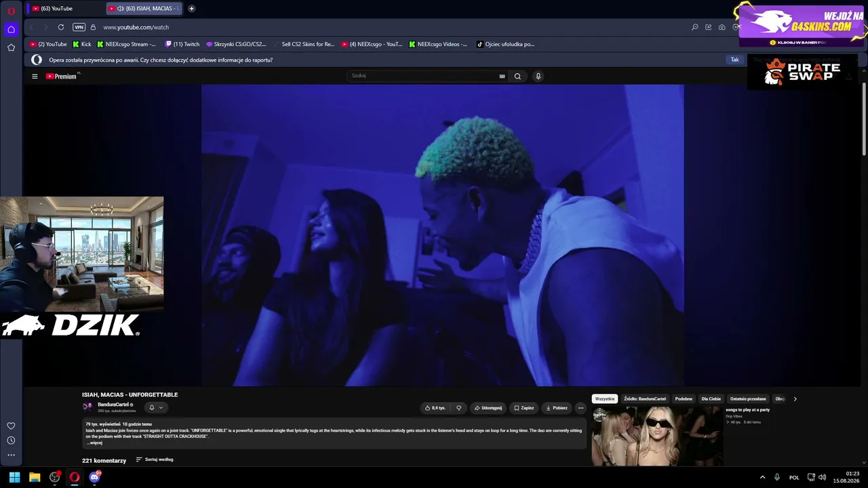Open the (4) NEEXcsgo YouTube bookmark
The image size is (868, 488).
pos(372,44)
